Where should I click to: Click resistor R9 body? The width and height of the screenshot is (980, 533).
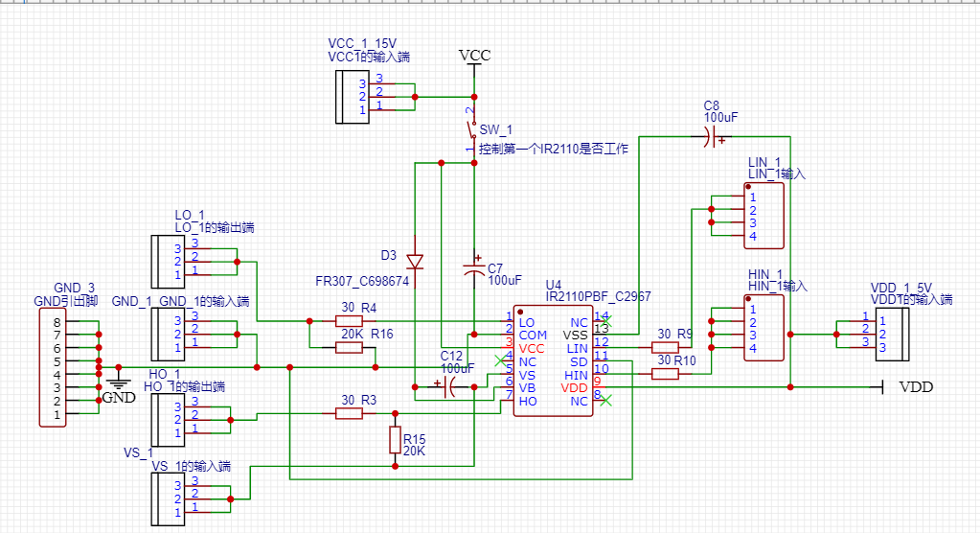665,347
